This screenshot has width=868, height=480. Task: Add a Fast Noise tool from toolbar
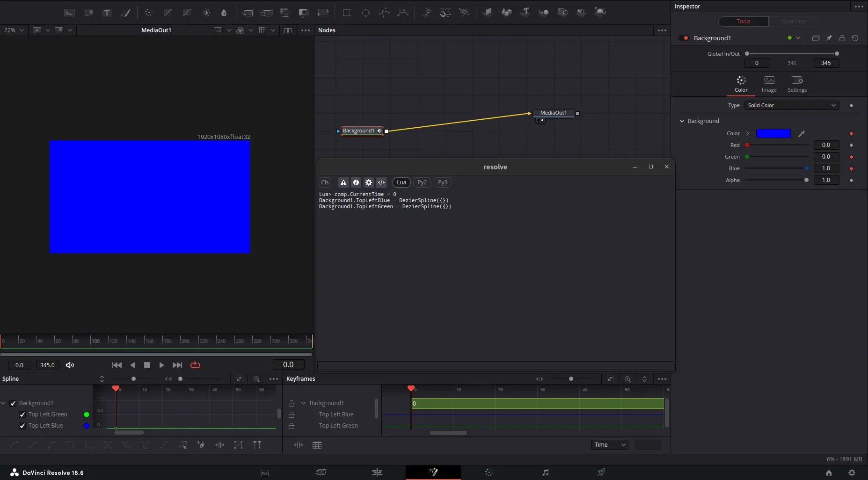click(x=88, y=13)
